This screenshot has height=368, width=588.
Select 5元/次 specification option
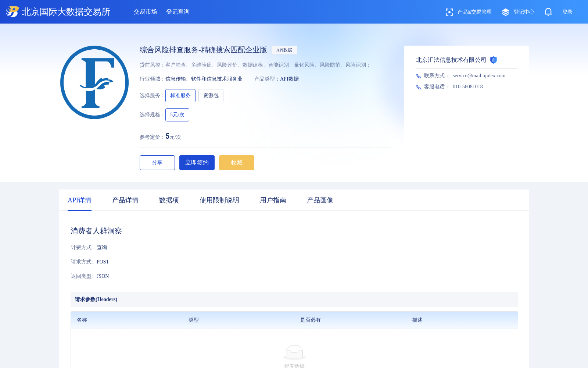click(x=177, y=115)
